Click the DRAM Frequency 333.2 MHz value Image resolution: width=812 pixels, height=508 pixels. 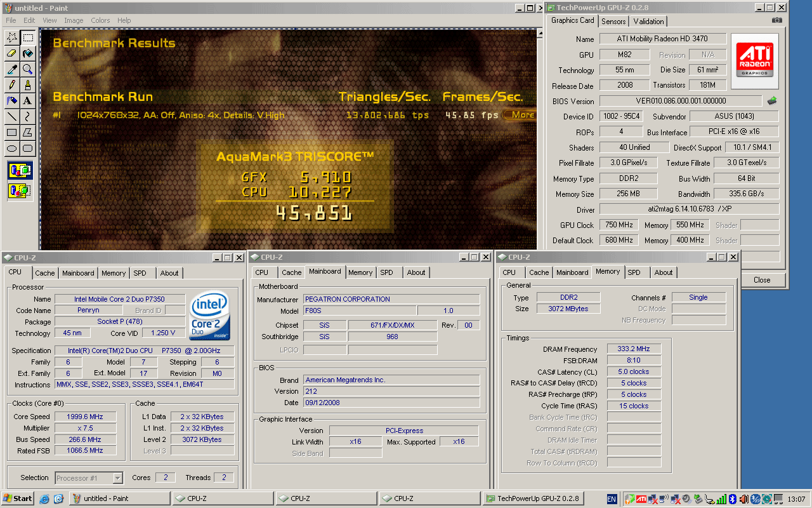[x=633, y=349]
